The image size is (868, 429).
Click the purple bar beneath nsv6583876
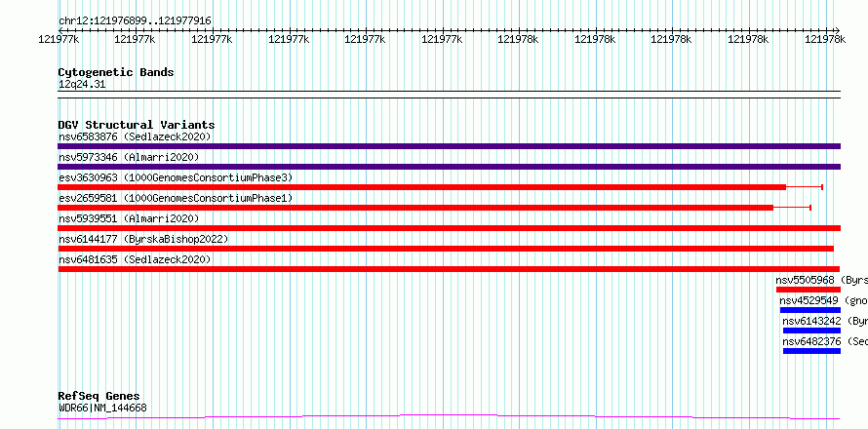pyautogui.click(x=449, y=146)
